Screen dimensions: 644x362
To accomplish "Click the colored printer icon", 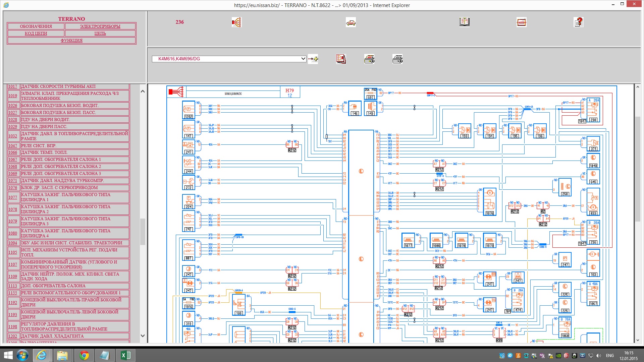I will tap(369, 59).
